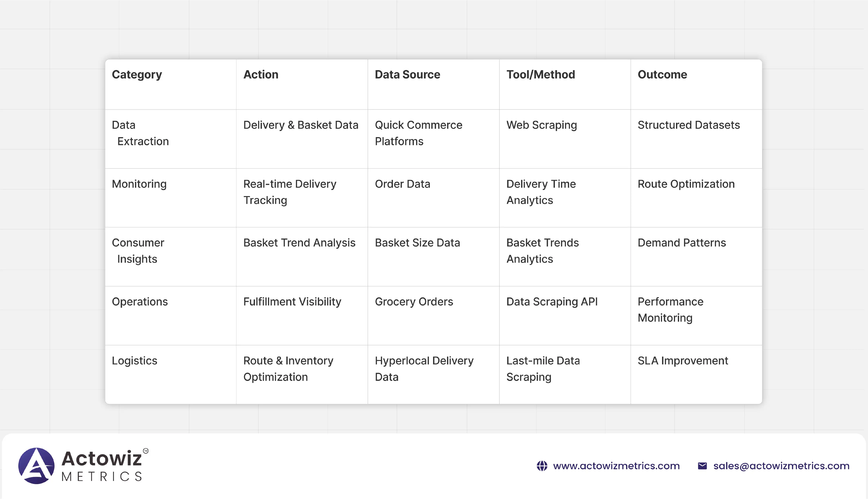This screenshot has width=868, height=499.
Task: Select the Data Source column header
Action: point(407,75)
